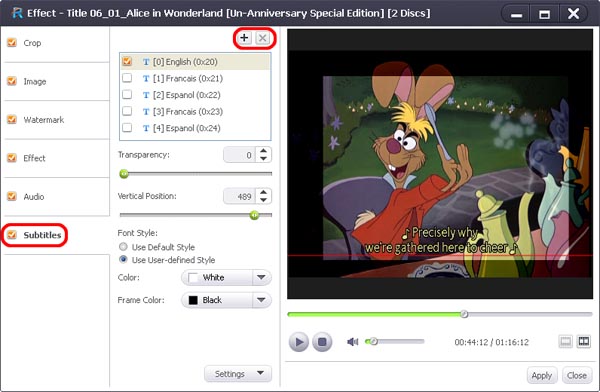Select the [2] Espanol (0x22) row text
The height and width of the screenshot is (392, 600).
[187, 95]
